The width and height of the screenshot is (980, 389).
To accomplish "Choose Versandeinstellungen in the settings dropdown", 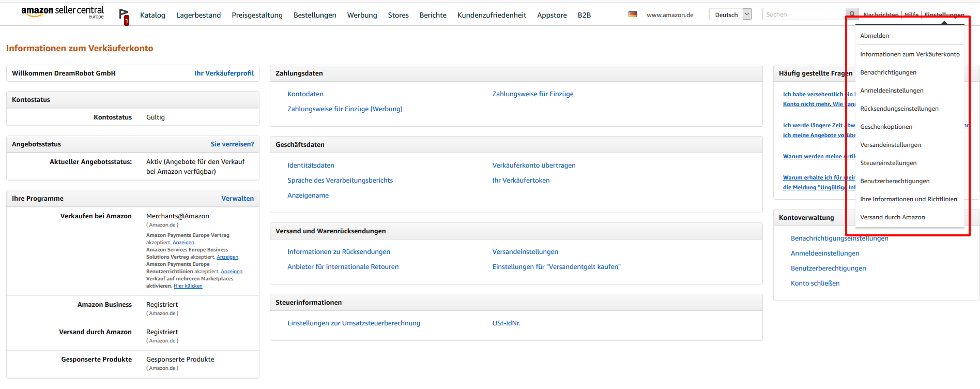I will tap(891, 145).
